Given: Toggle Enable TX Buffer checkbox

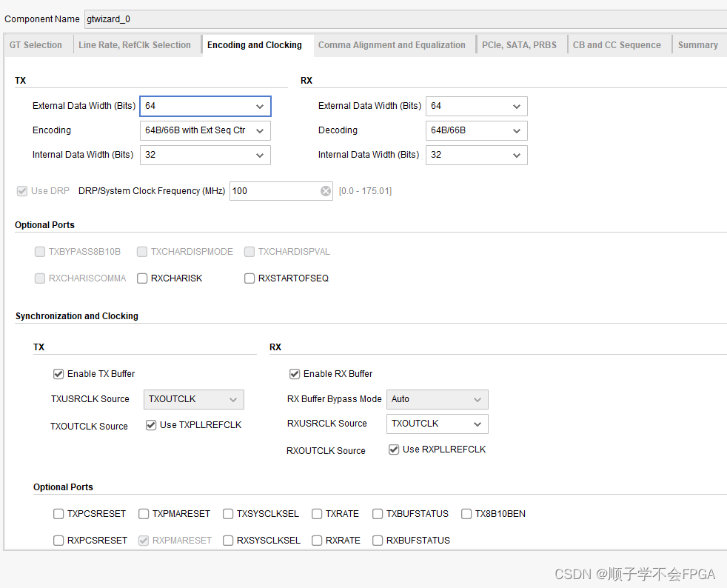Looking at the screenshot, I should [58, 374].
